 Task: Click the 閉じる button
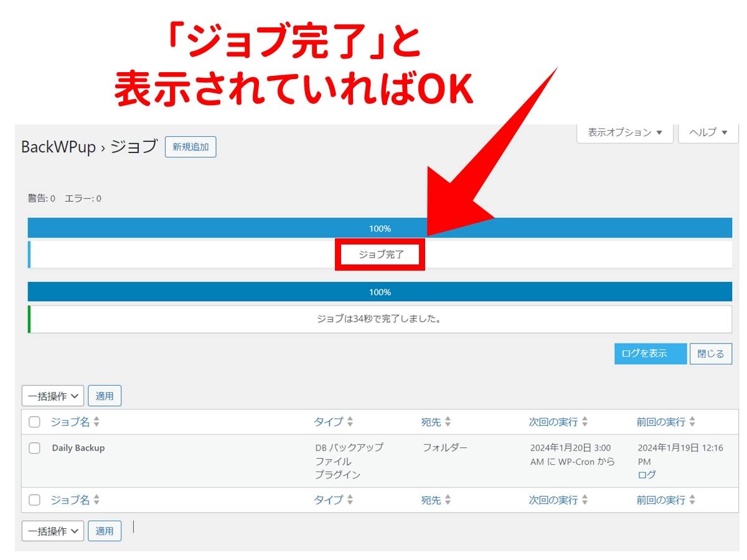(x=710, y=353)
